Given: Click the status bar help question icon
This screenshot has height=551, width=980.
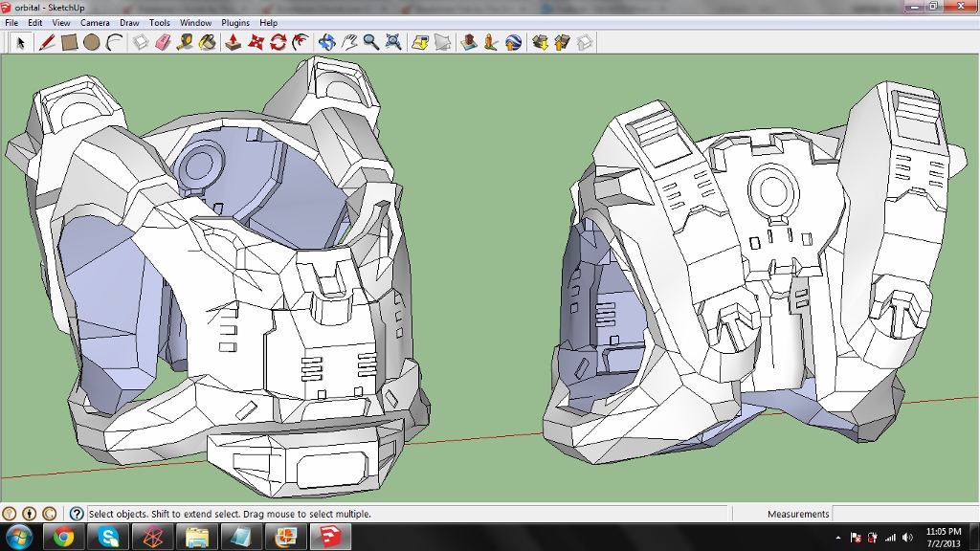Looking at the screenshot, I should (77, 514).
